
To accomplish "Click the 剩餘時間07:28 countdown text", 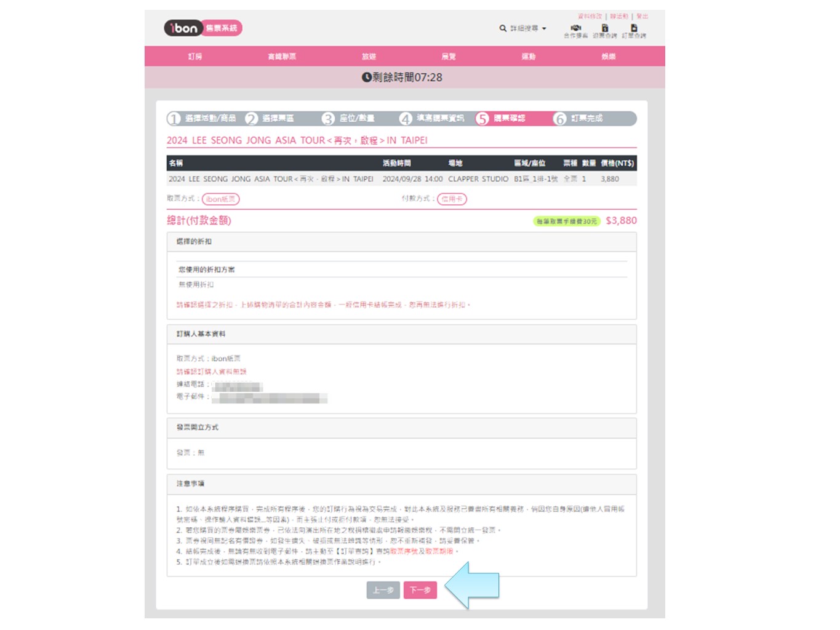I will tap(407, 78).
